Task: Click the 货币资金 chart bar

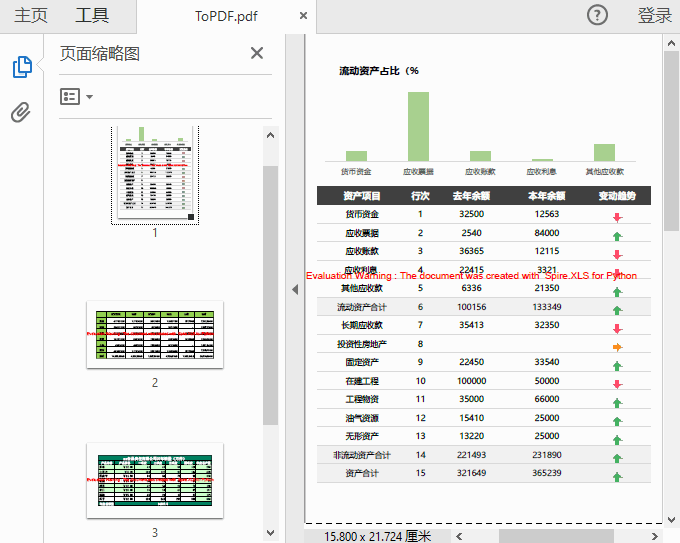Action: pyautogui.click(x=356, y=156)
